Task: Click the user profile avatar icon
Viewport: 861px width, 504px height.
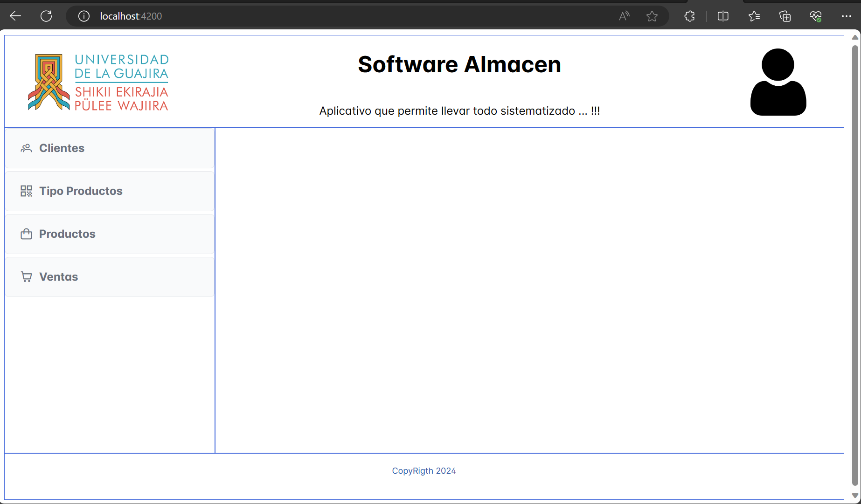Action: 778,82
